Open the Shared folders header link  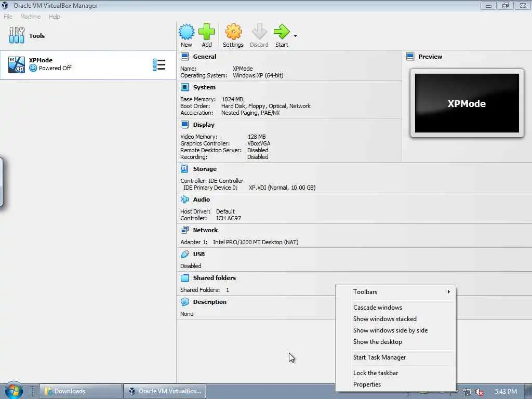point(215,278)
